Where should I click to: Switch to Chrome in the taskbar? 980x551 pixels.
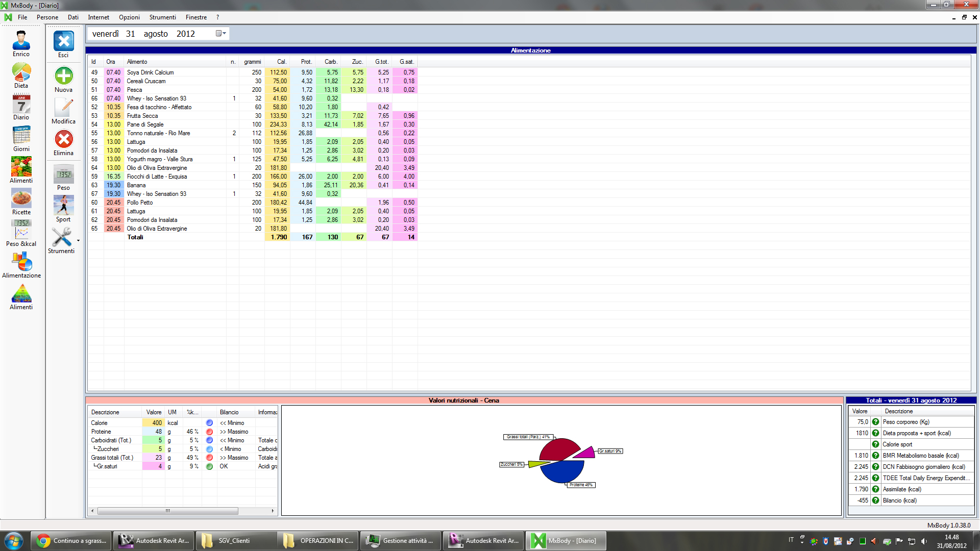[71, 541]
